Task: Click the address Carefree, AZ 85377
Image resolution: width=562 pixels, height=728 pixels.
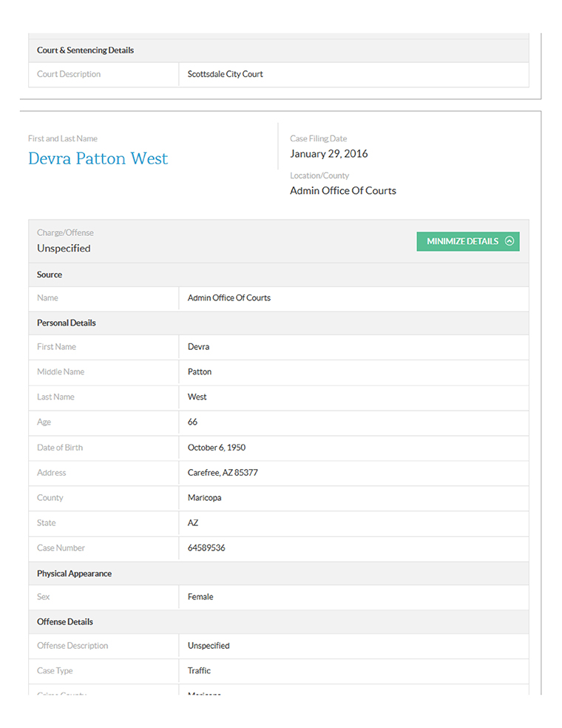Action: [223, 473]
